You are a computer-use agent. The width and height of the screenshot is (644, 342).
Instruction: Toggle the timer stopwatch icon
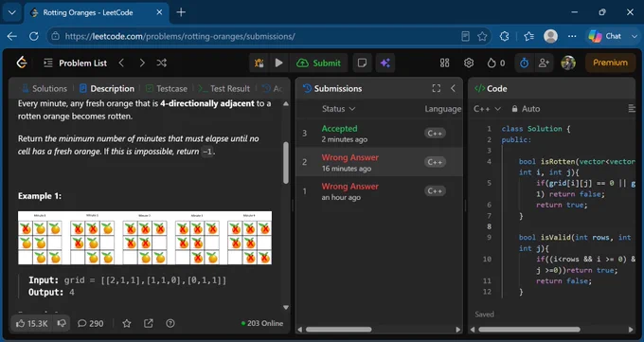pyautogui.click(x=524, y=63)
